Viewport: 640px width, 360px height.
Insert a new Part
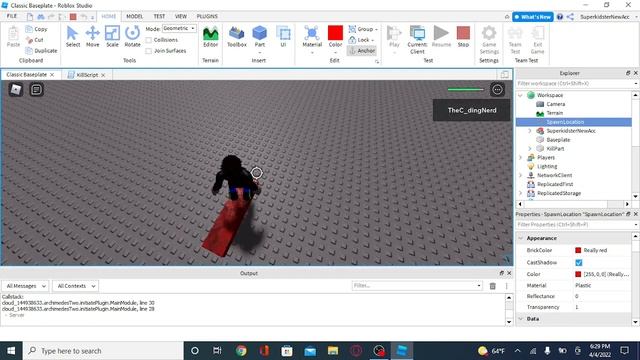tap(260, 36)
